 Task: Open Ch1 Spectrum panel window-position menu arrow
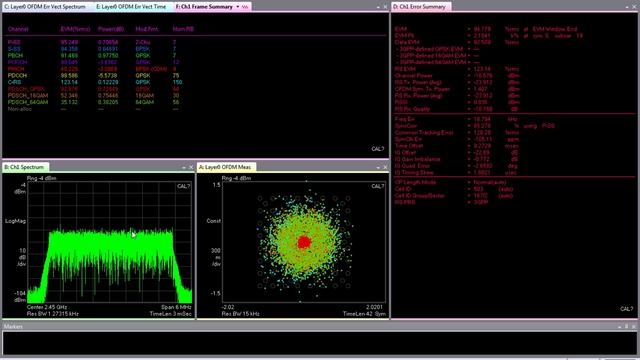184,167
